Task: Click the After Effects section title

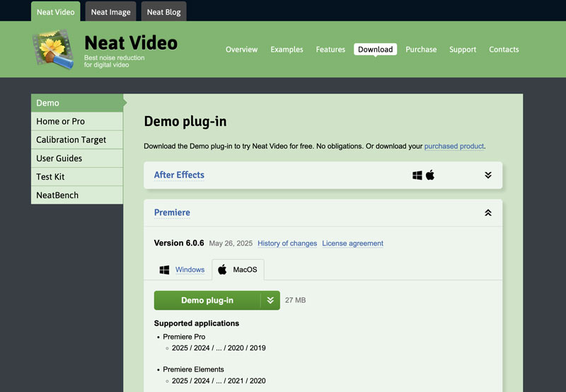Action: click(179, 175)
